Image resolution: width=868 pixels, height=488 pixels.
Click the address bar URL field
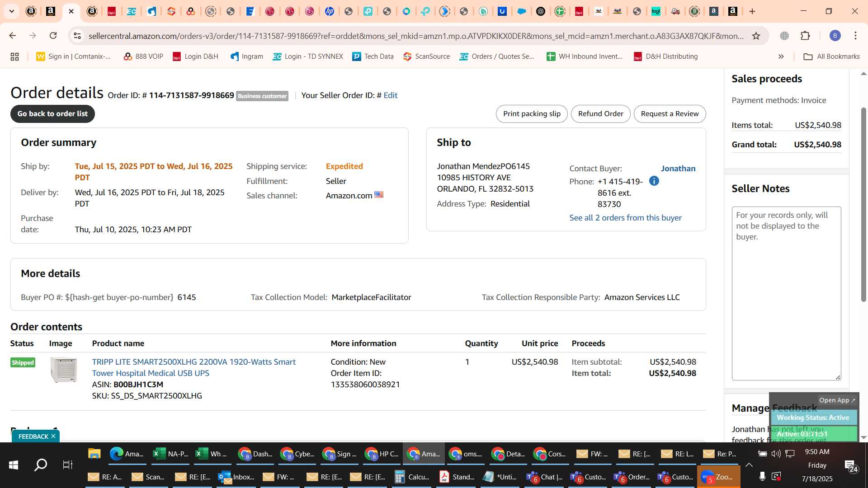(x=416, y=36)
